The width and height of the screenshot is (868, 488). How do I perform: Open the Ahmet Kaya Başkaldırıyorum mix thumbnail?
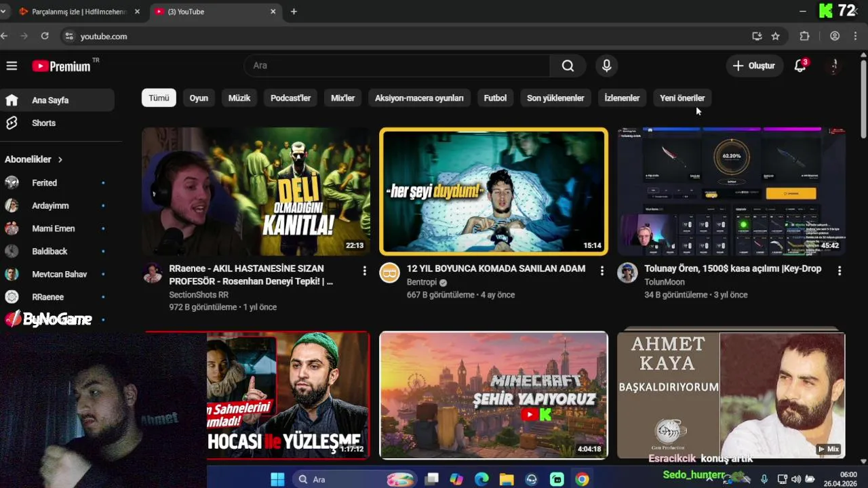click(x=731, y=395)
